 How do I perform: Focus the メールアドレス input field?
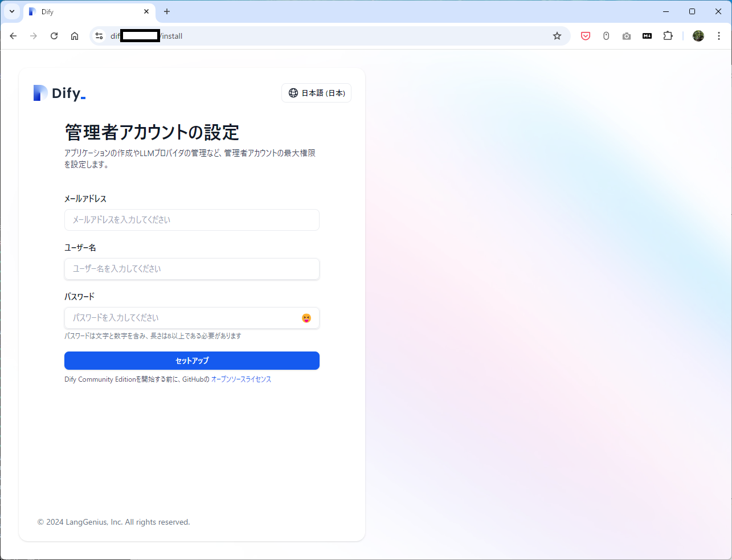tap(192, 220)
